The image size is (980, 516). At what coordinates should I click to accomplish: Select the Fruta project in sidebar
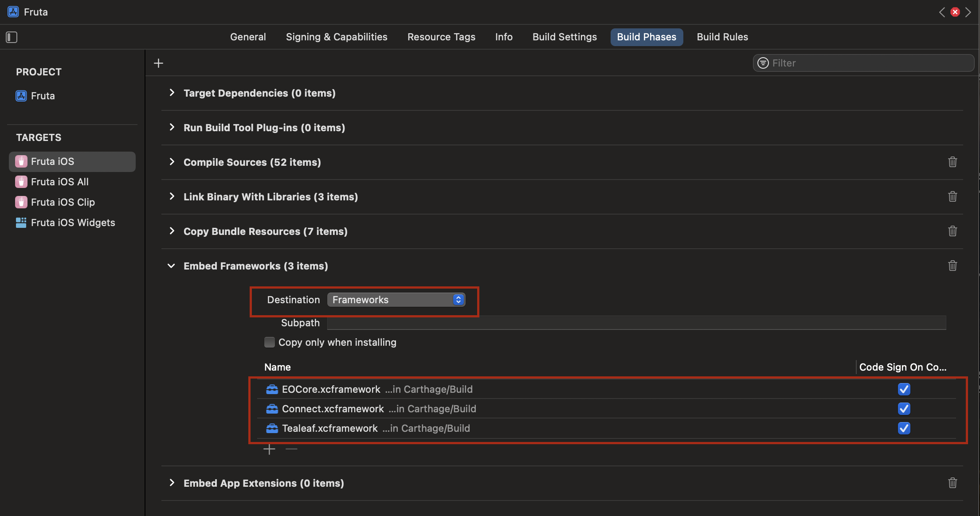point(43,96)
